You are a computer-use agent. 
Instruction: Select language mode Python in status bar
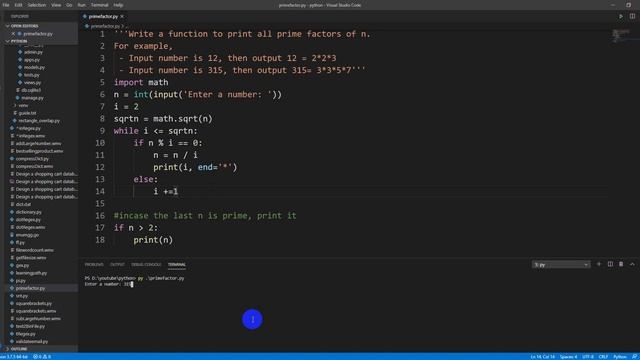click(620, 357)
